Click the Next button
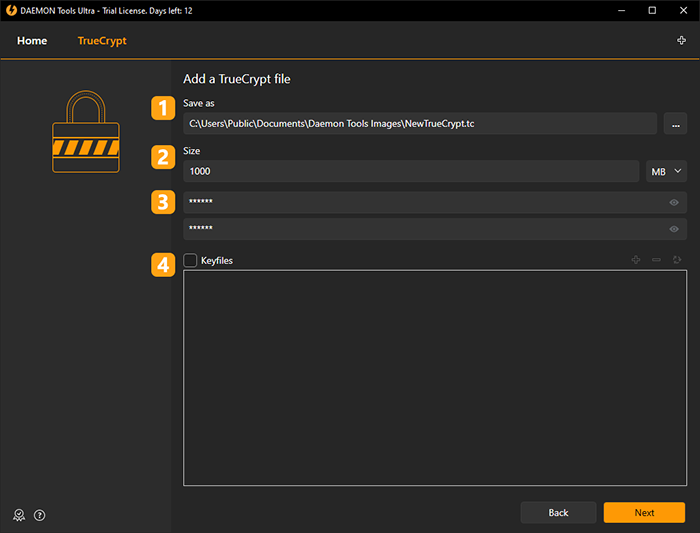 [644, 512]
